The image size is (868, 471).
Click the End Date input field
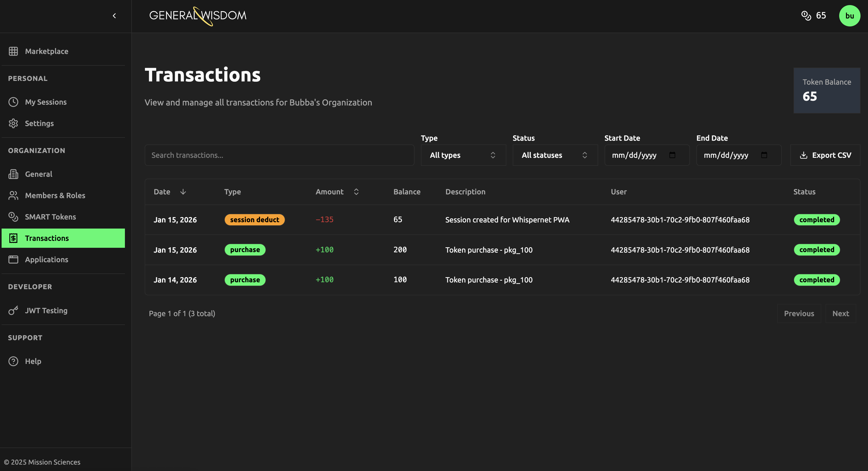pos(739,155)
